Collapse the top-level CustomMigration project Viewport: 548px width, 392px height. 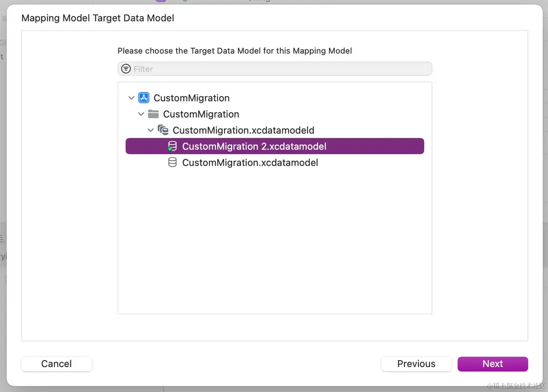coord(131,98)
